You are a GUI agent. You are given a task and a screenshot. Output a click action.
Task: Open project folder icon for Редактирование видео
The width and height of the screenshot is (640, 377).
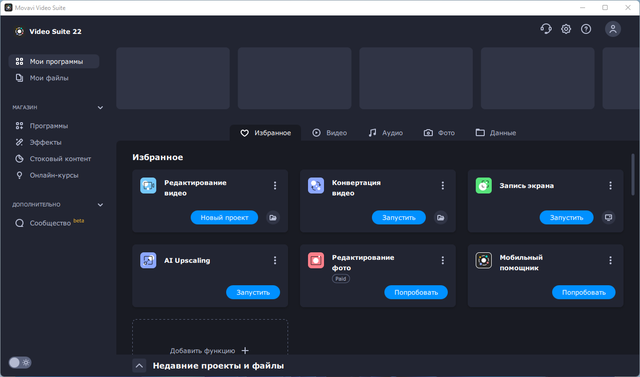273,217
